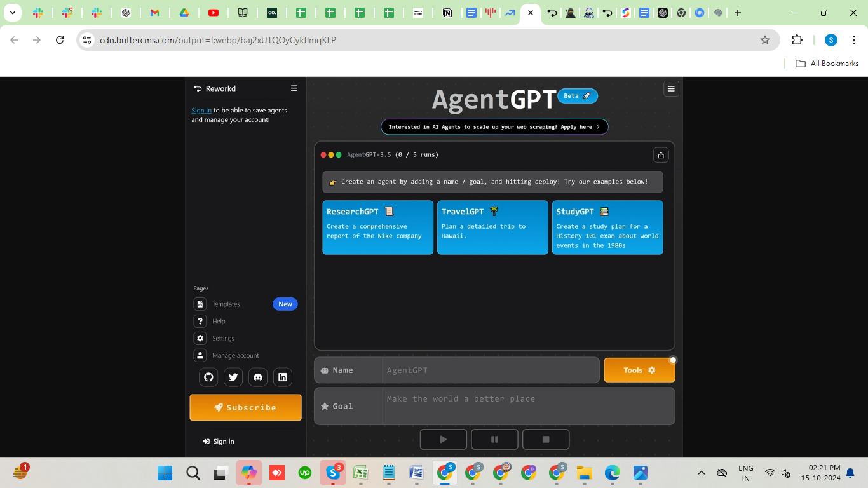Image resolution: width=868 pixels, height=488 pixels.
Task: Click the Settings gear icon in sidebar
Action: point(200,338)
